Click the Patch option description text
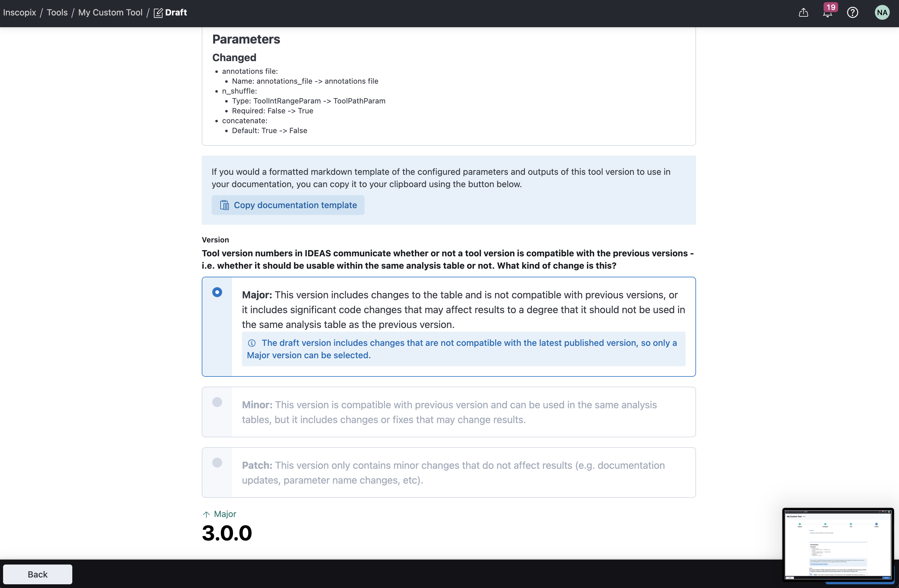Image resolution: width=899 pixels, height=588 pixels. 453,472
